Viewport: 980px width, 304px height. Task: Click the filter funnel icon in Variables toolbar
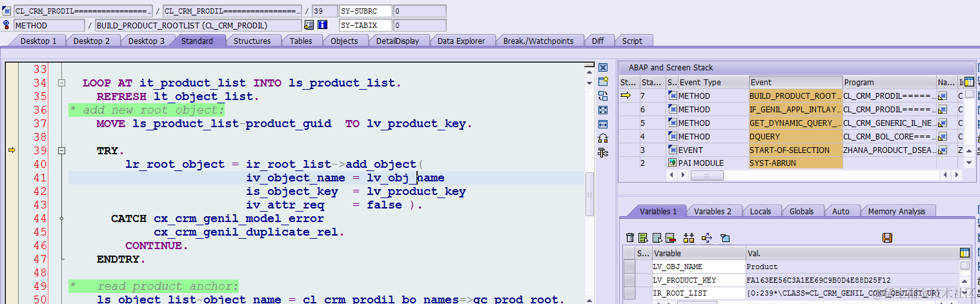click(724, 238)
